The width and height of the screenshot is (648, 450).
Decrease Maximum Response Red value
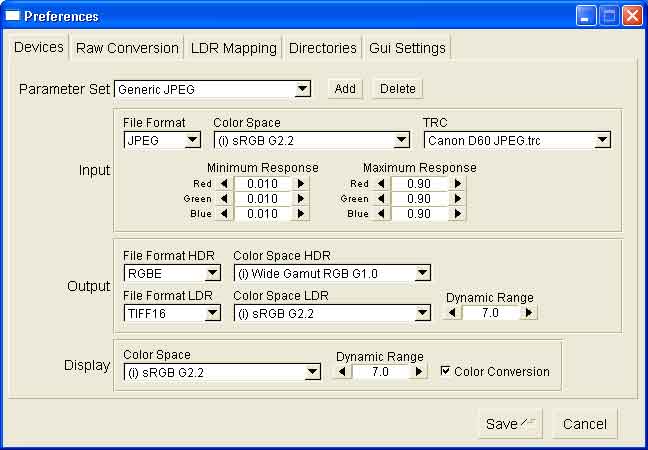coord(381,183)
